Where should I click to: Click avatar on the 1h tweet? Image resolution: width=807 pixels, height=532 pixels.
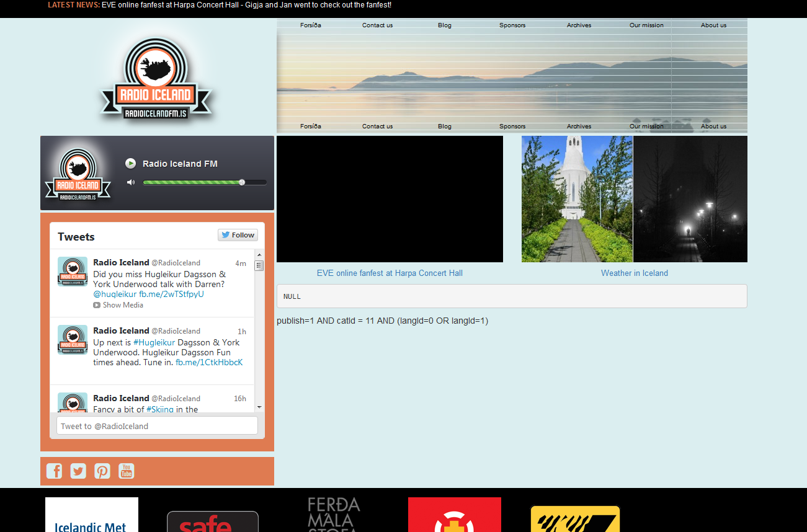click(x=73, y=340)
